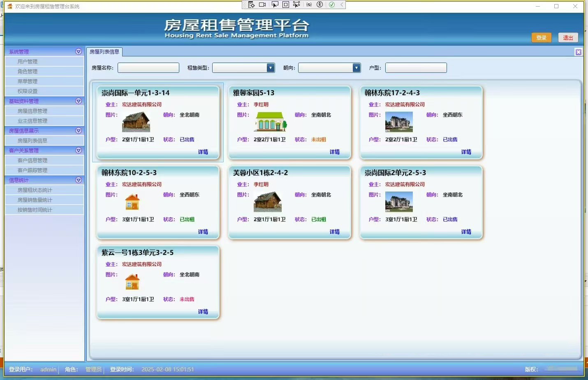588x380 pixels.
Task: Open the 租售类型 dropdown list
Action: (x=270, y=68)
